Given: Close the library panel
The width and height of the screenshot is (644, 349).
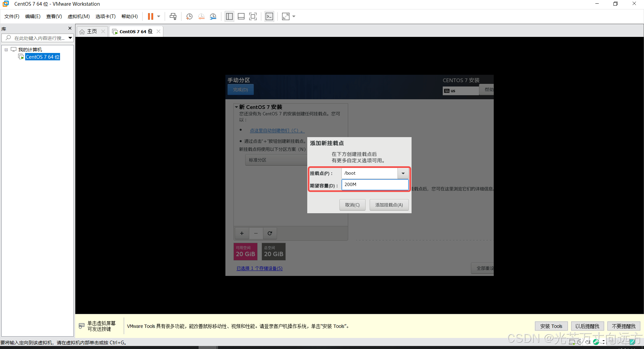Looking at the screenshot, I should coord(70,28).
